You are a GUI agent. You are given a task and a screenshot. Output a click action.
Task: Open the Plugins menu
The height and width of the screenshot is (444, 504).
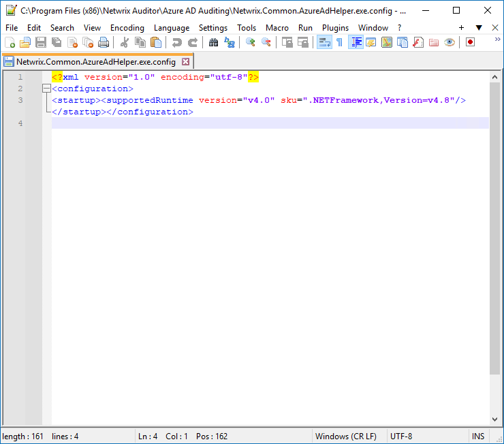pos(335,28)
